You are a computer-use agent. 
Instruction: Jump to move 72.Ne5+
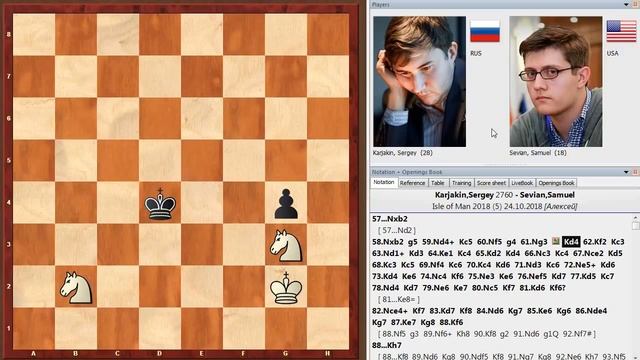point(580,265)
